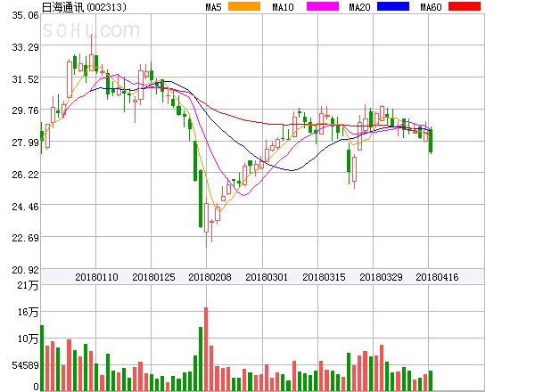Click the 29.76 price axis label
This screenshot has height=392, width=535.
click(x=26, y=110)
